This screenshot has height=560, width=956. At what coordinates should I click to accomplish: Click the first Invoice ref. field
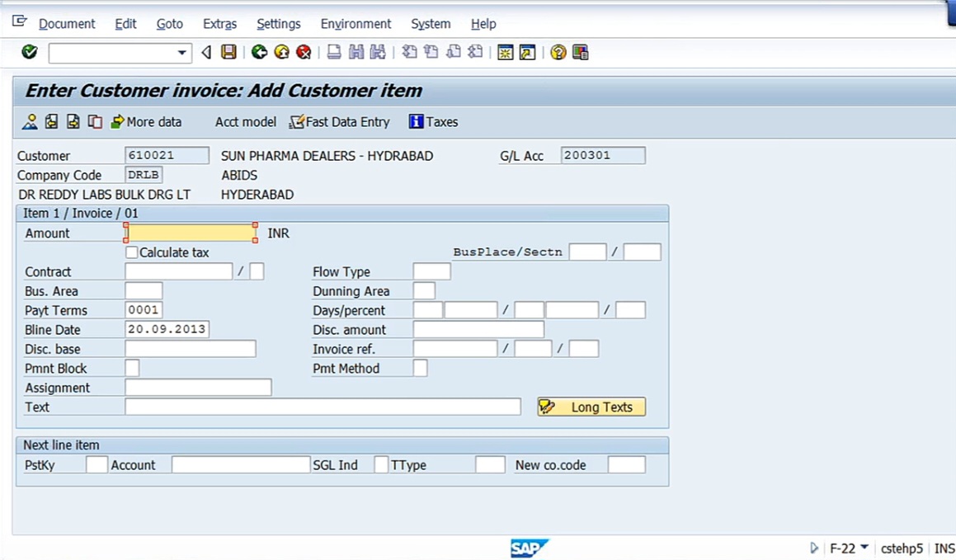click(455, 349)
